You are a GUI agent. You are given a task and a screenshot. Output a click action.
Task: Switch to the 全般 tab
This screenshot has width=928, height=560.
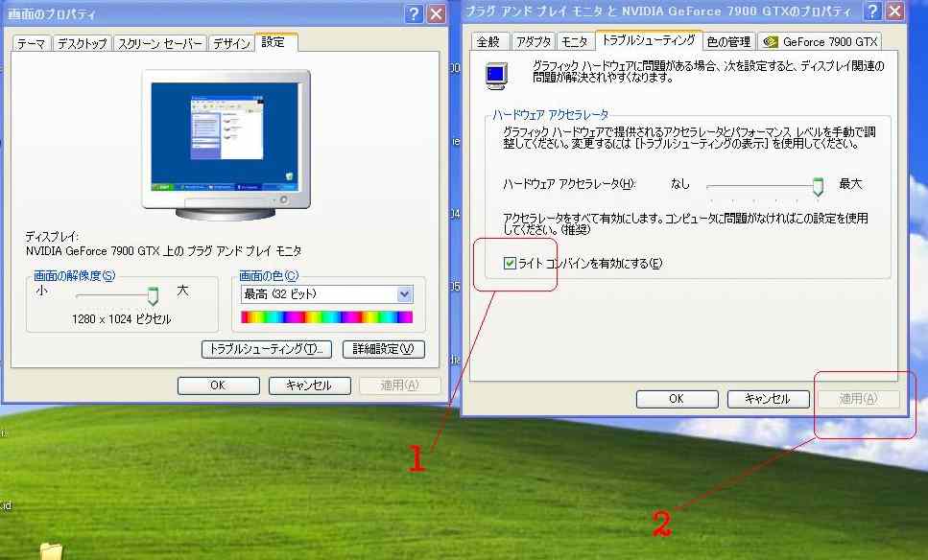point(488,41)
